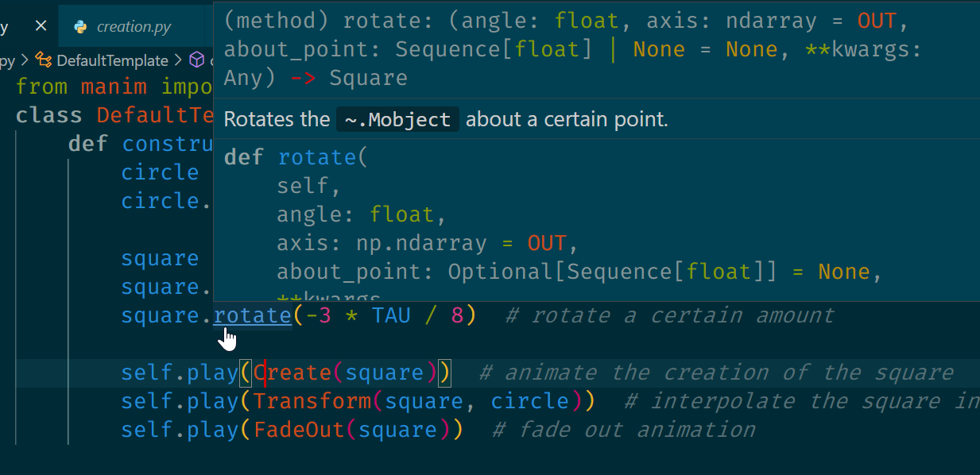Viewport: 980px width, 475px height.
Task: Select the Create call inside self.play
Action: pyautogui.click(x=293, y=372)
